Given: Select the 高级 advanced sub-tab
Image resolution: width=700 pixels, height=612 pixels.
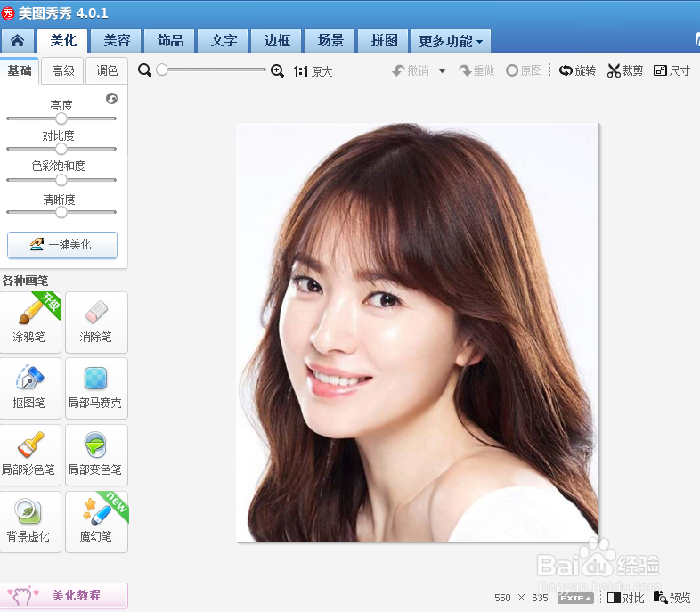Looking at the screenshot, I should point(62,70).
